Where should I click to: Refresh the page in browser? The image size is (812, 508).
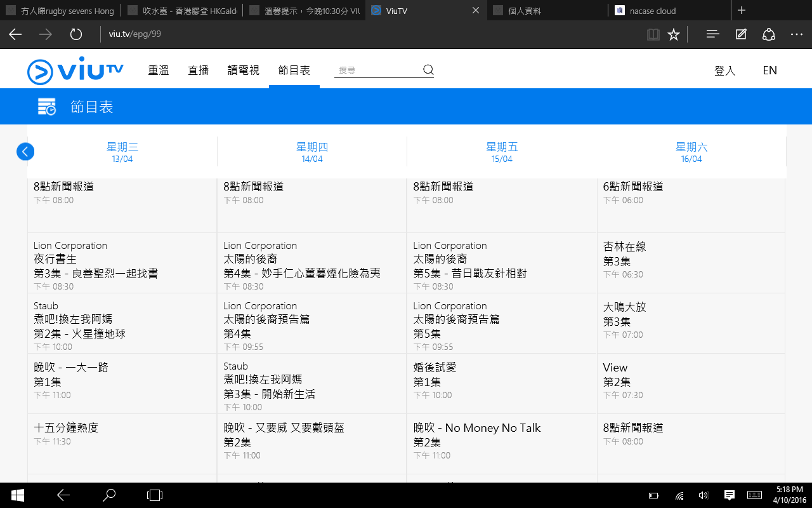76,34
